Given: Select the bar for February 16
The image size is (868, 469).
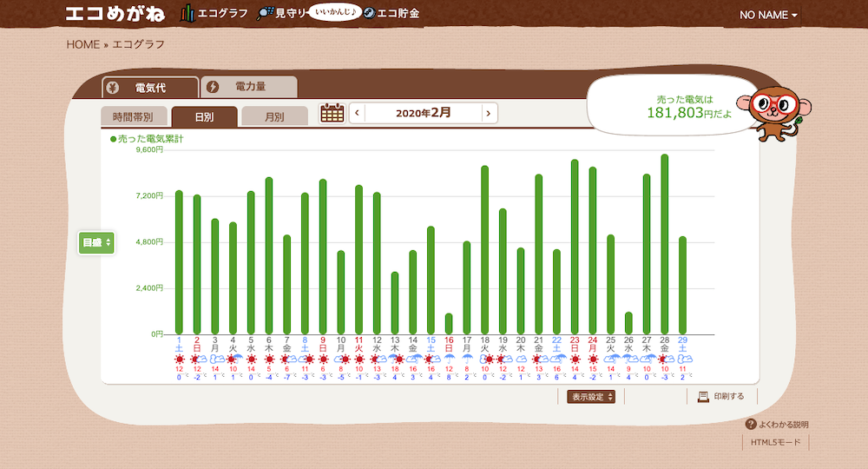Looking at the screenshot, I should (x=449, y=323).
